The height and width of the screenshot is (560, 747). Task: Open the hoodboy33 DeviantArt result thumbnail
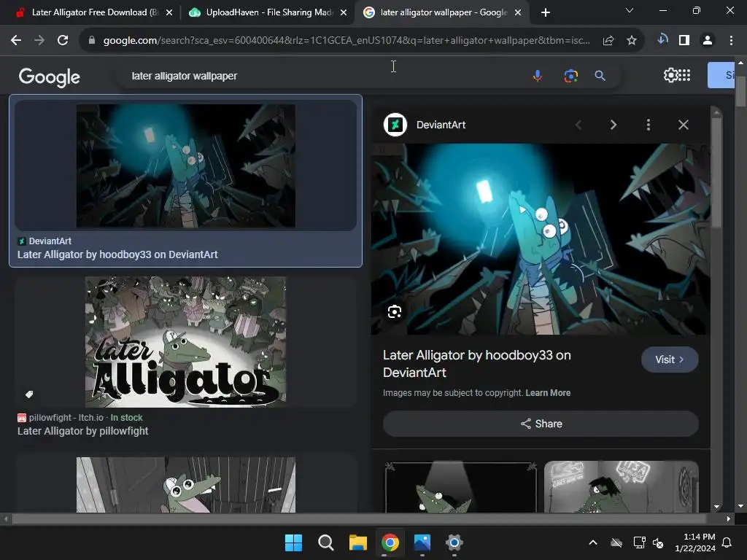pyautogui.click(x=186, y=166)
